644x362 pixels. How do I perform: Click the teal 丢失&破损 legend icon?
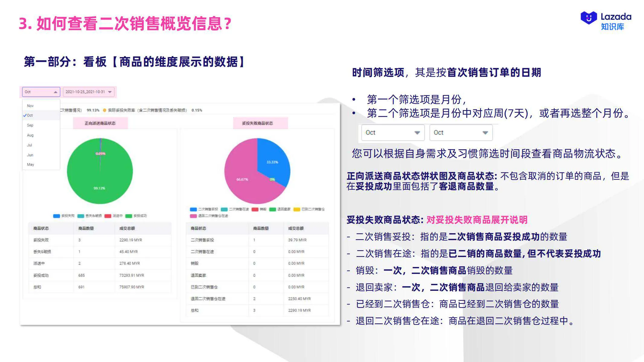(81, 216)
